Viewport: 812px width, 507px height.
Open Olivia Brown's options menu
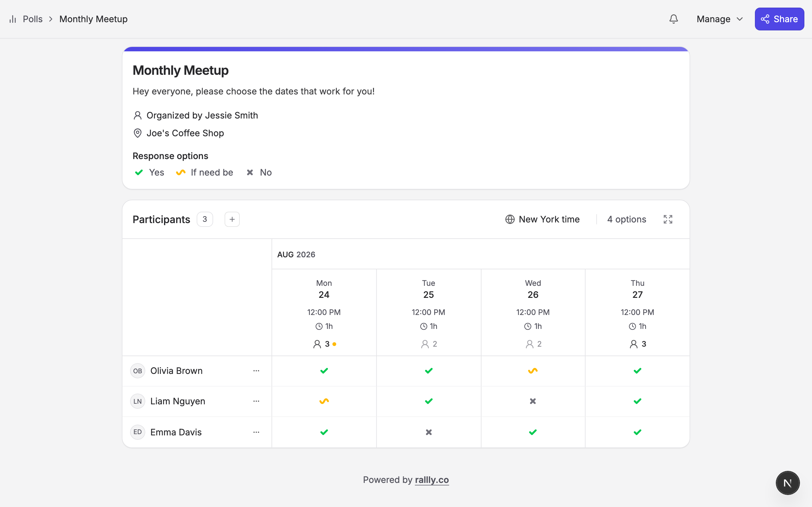tap(256, 371)
